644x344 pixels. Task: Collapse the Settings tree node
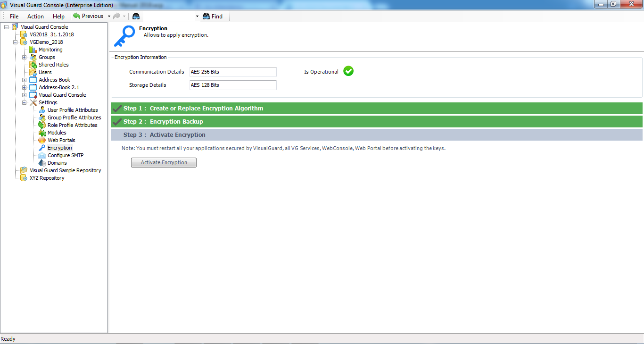(24, 102)
